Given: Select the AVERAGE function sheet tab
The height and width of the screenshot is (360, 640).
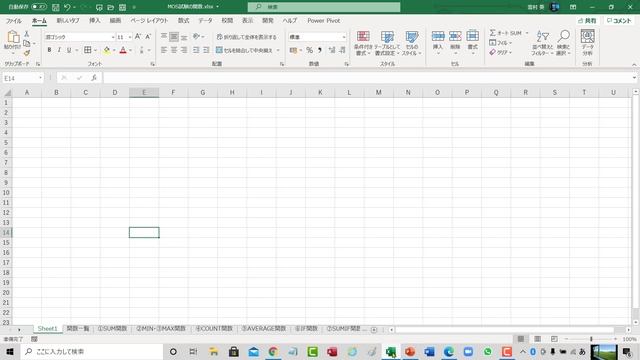Looking at the screenshot, I should click(x=264, y=329).
